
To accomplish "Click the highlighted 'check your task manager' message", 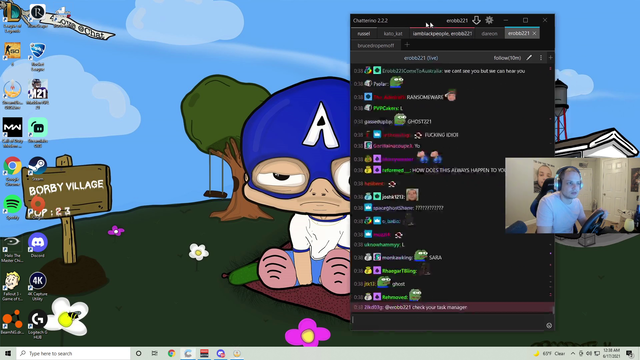I will click(x=452, y=307).
